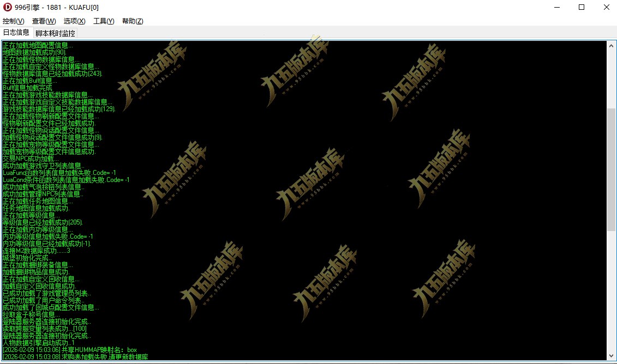
Task: Click the log scrollbar down arrow
Action: coord(611,356)
